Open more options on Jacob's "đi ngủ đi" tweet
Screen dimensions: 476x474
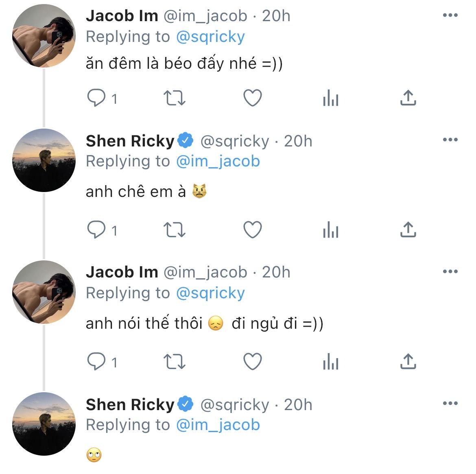pyautogui.click(x=450, y=272)
